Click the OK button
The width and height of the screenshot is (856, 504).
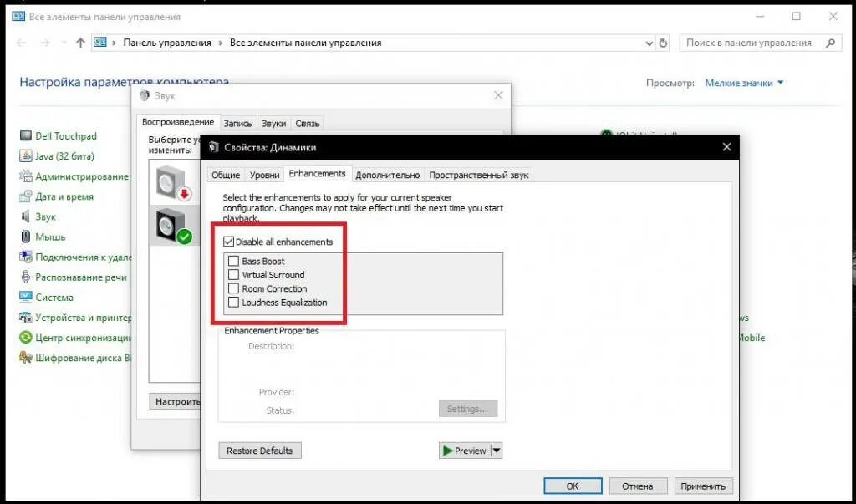click(x=573, y=486)
